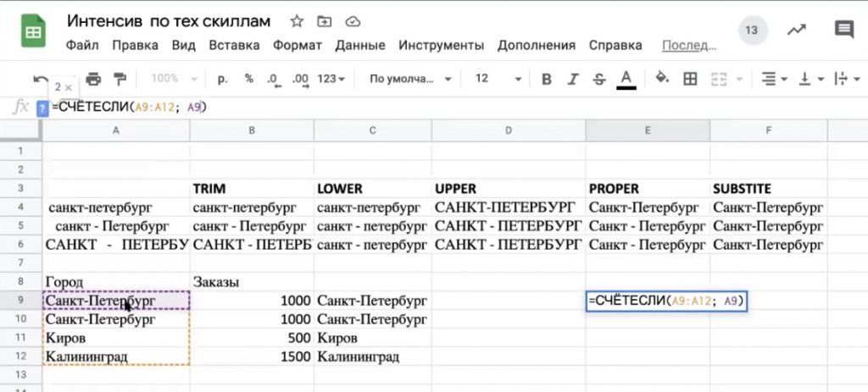Open the borders menu
This screenshot has height=392, width=868.
pos(690,79)
